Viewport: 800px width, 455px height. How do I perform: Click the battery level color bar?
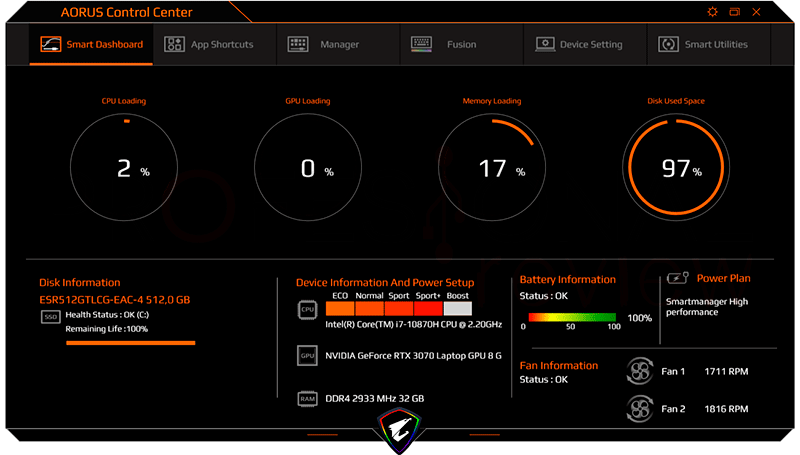(572, 317)
